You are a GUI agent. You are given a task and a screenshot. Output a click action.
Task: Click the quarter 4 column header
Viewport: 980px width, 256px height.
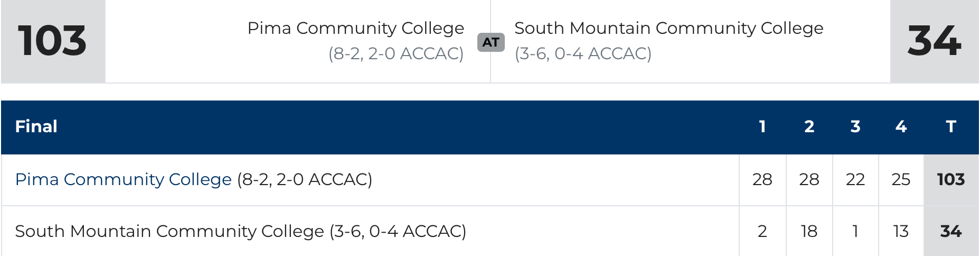901,126
